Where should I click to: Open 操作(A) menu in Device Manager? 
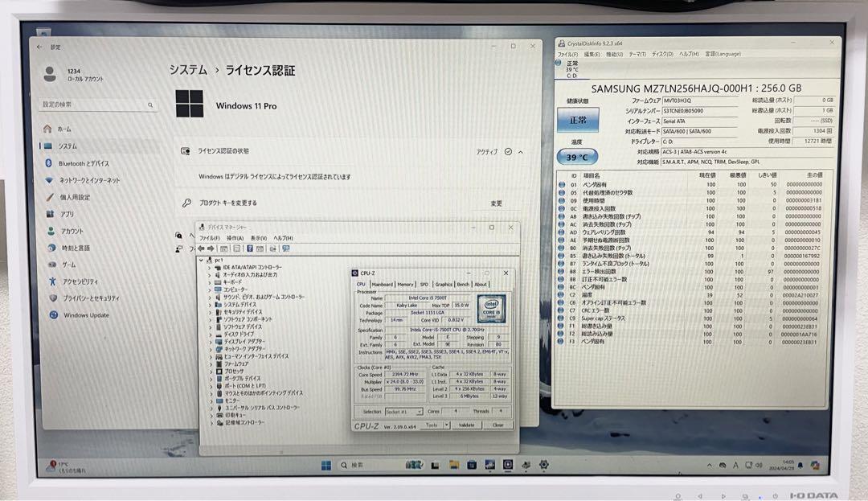(235, 238)
